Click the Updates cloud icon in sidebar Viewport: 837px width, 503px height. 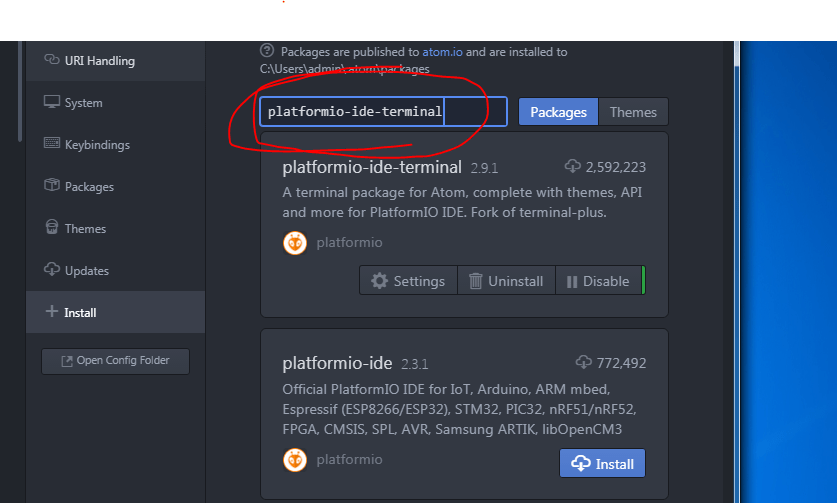[x=52, y=269]
